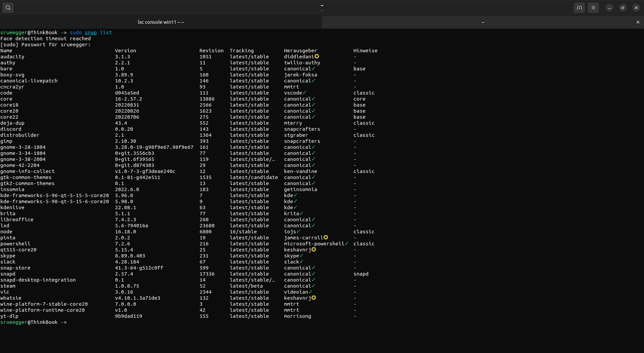This screenshot has height=353, width=644.
Task: Click the 'Revision' column header
Action: pyautogui.click(x=212, y=51)
